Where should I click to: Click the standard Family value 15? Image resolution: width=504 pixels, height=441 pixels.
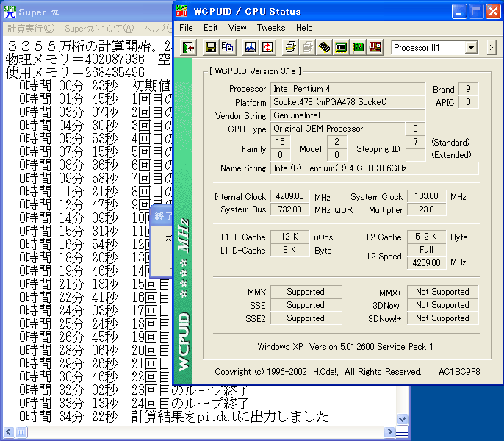(x=281, y=142)
